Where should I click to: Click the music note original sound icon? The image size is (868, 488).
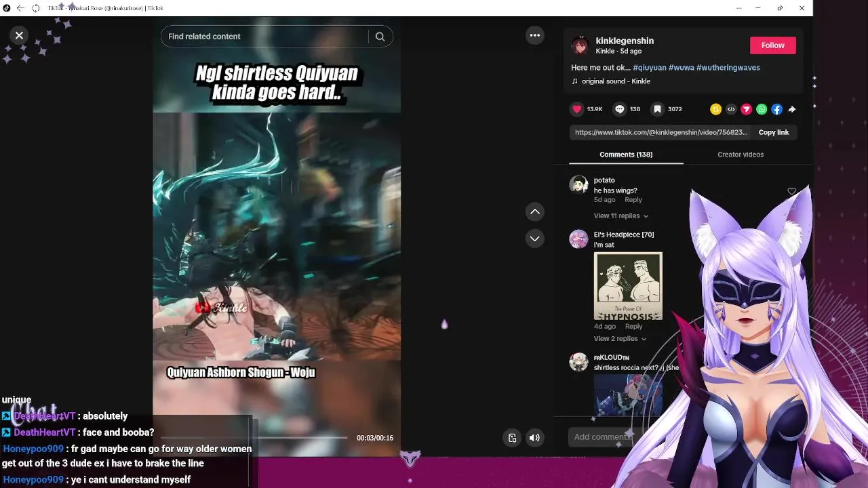pyautogui.click(x=575, y=81)
